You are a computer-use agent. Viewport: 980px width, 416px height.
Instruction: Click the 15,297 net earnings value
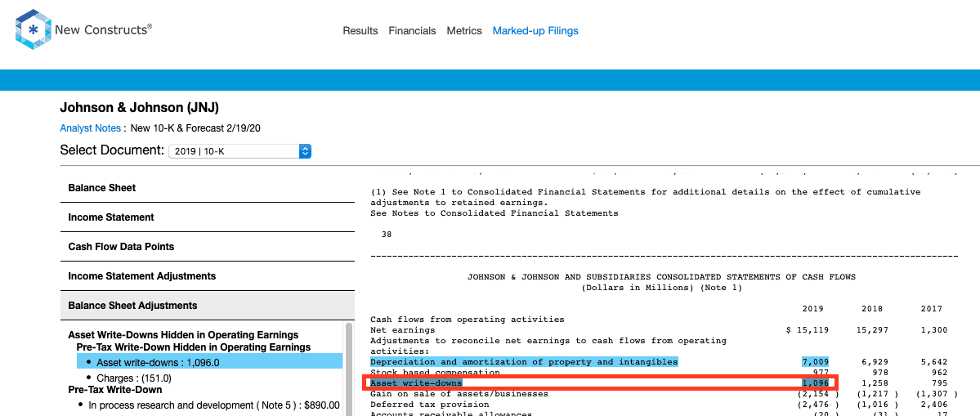coord(872,330)
